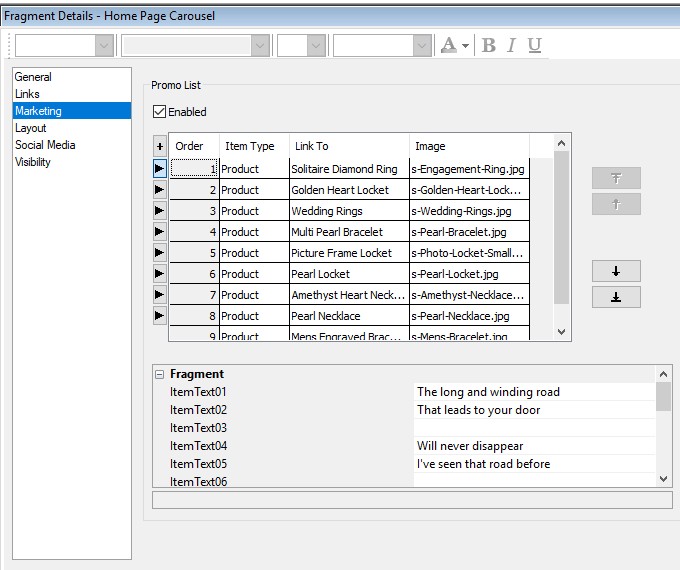
Task: Select the Social Media section
Action: [x=45, y=145]
